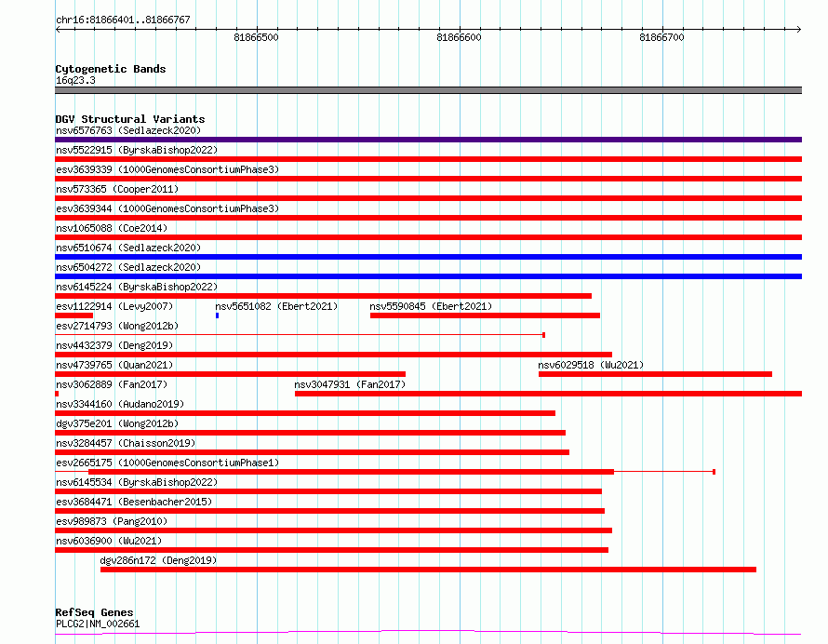Click the nsv5651082 (Ebert2021) label

(x=276, y=306)
